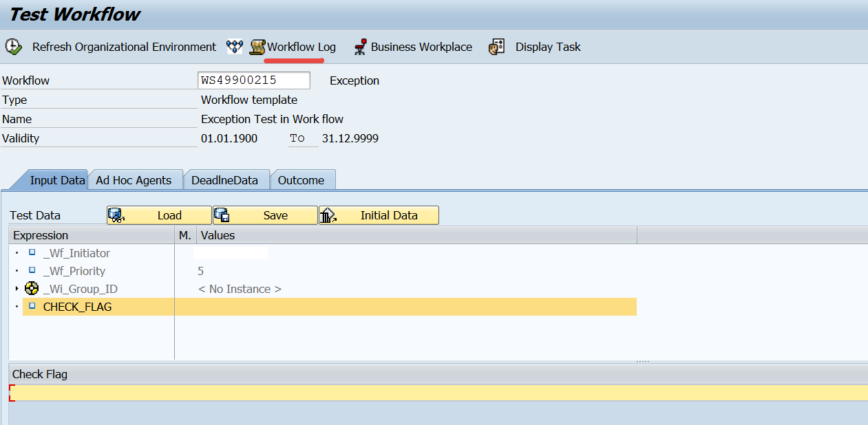
Task: Click the _Wf_Priority element icon
Action: 32,270
